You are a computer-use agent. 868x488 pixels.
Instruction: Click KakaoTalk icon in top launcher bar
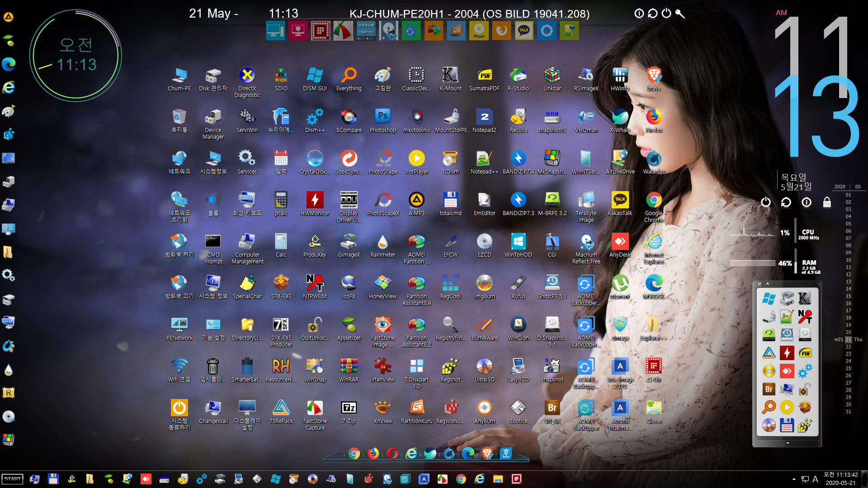tap(524, 31)
